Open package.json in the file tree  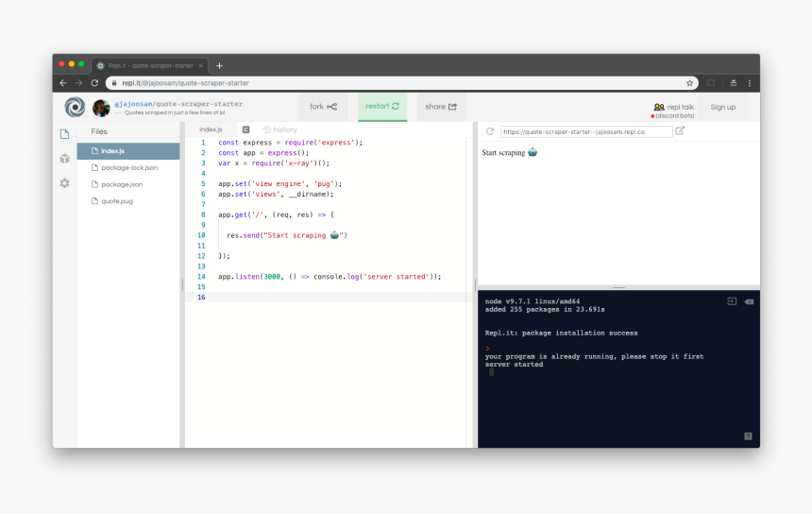tap(122, 184)
